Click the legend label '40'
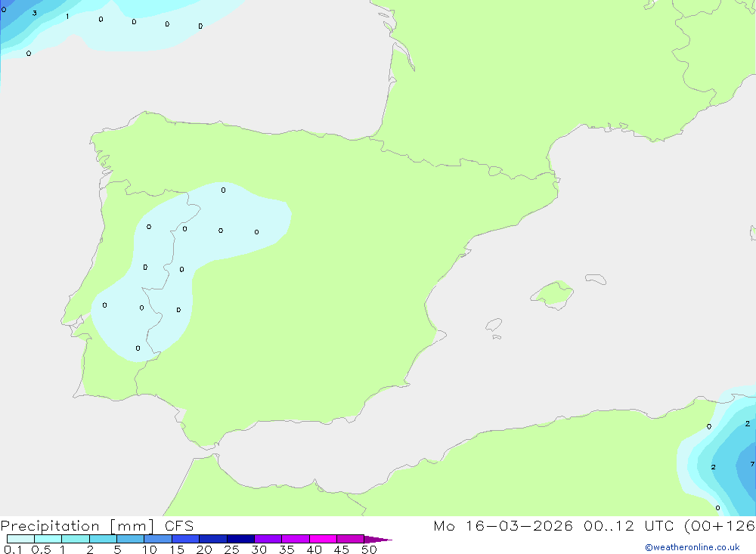This screenshot has width=756, height=554. (x=314, y=549)
